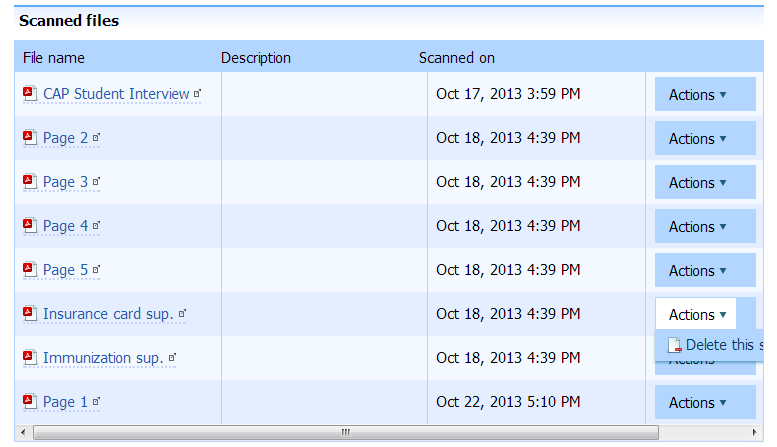Click the Scanned on column header
The height and width of the screenshot is (447, 777).
click(x=457, y=58)
